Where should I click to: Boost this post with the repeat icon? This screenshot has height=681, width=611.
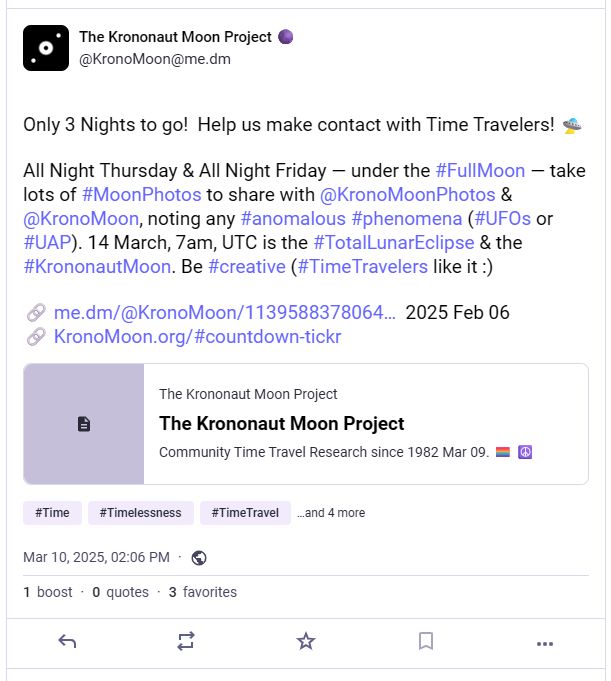tap(186, 642)
